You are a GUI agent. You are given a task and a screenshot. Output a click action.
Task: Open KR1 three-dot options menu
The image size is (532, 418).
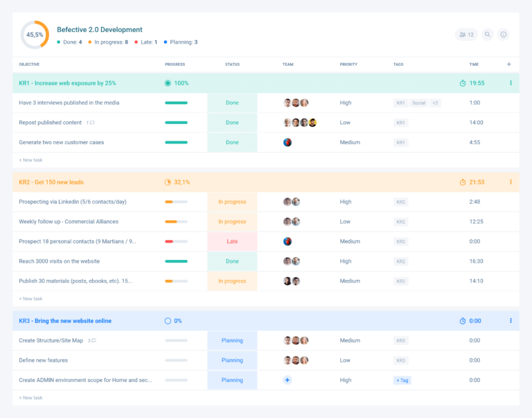tap(511, 83)
